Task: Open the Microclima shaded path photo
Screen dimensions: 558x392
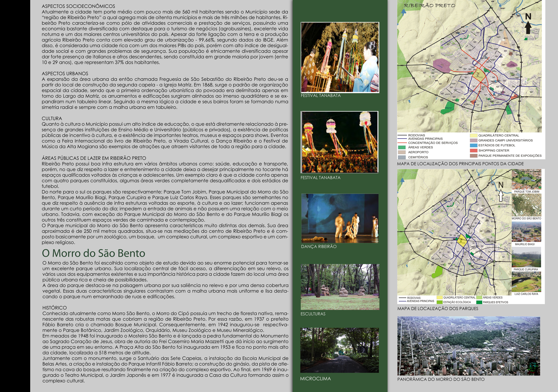Action: (339, 350)
